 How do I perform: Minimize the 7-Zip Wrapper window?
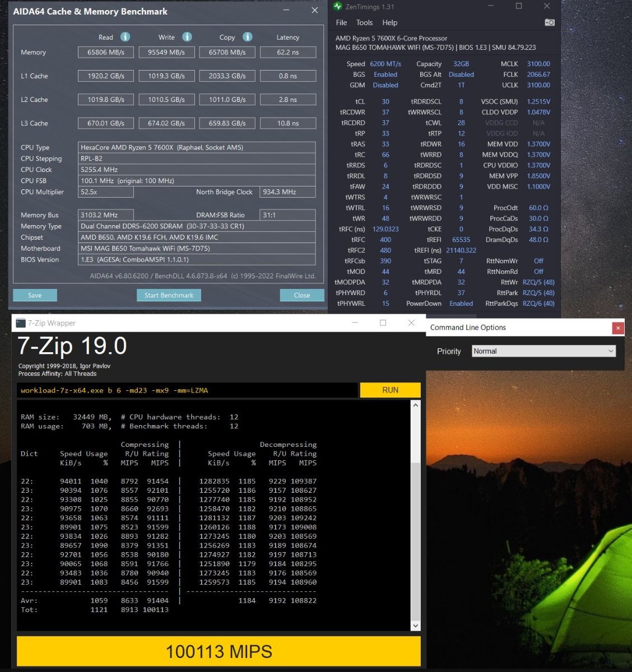[355, 323]
